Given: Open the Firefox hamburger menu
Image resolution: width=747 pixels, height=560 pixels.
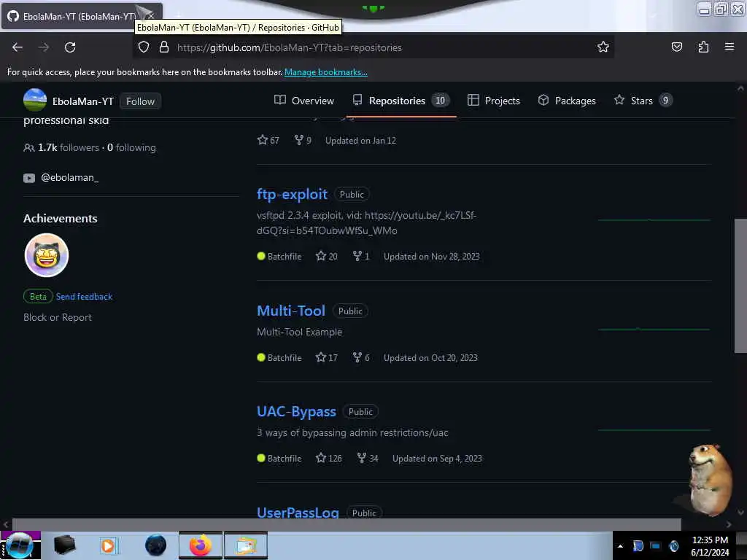Looking at the screenshot, I should 729,47.
